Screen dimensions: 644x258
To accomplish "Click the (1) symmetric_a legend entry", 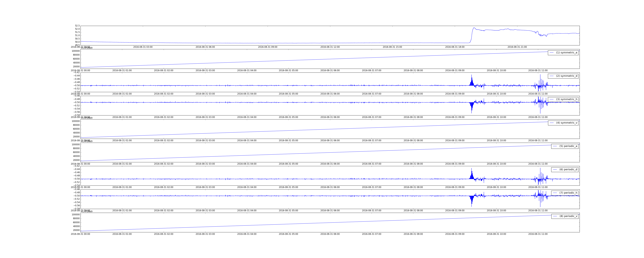I will coord(563,53).
